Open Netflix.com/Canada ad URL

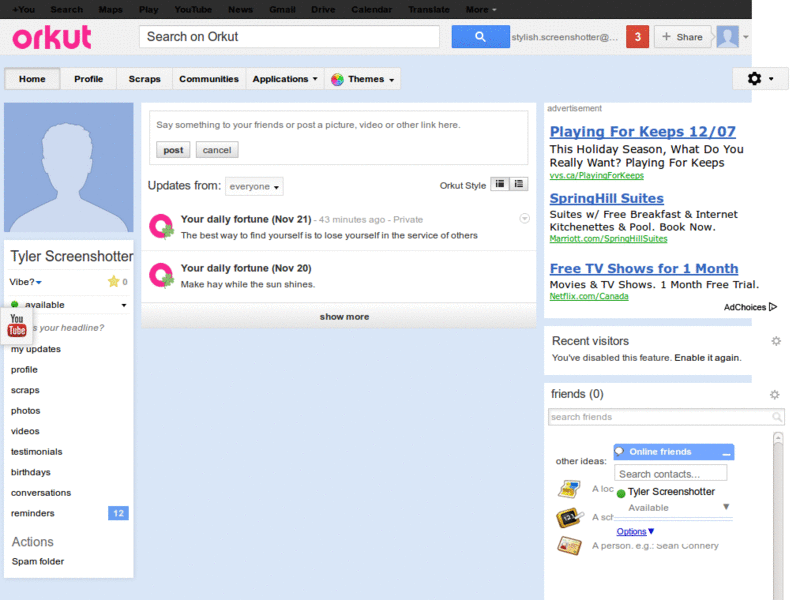[x=589, y=296]
